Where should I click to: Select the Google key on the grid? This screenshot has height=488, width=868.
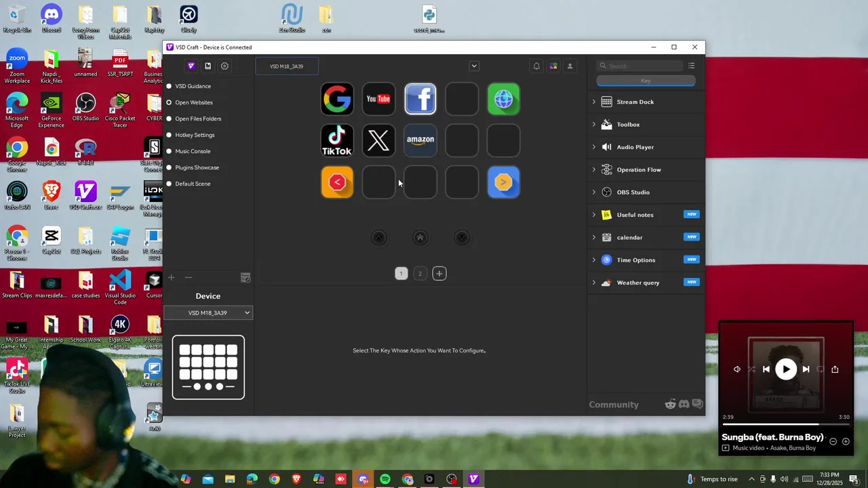[x=337, y=99]
